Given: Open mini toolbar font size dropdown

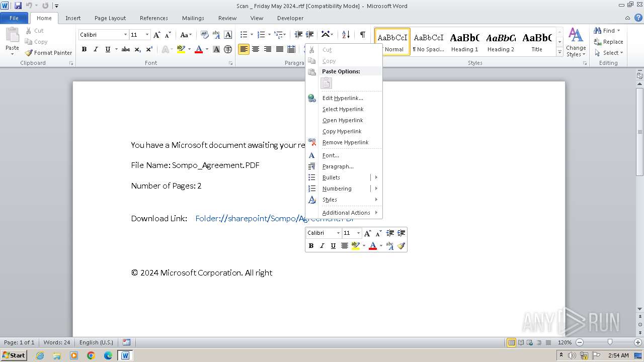Looking at the screenshot, I should [358, 233].
